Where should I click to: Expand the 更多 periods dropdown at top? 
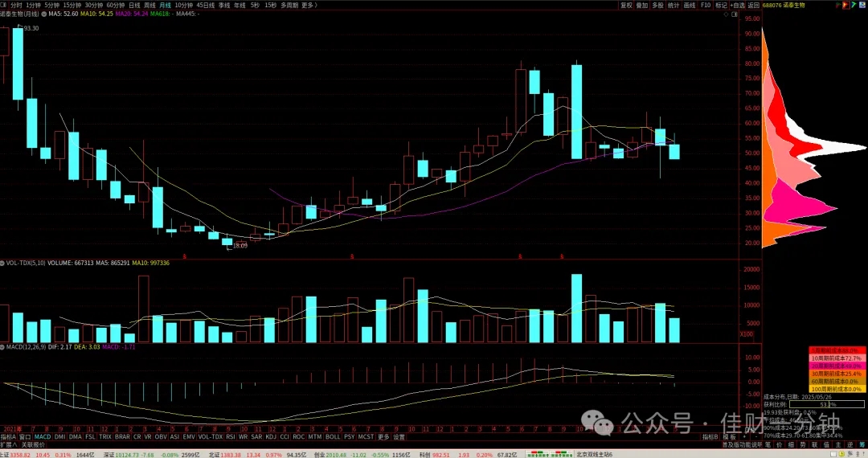pos(308,5)
